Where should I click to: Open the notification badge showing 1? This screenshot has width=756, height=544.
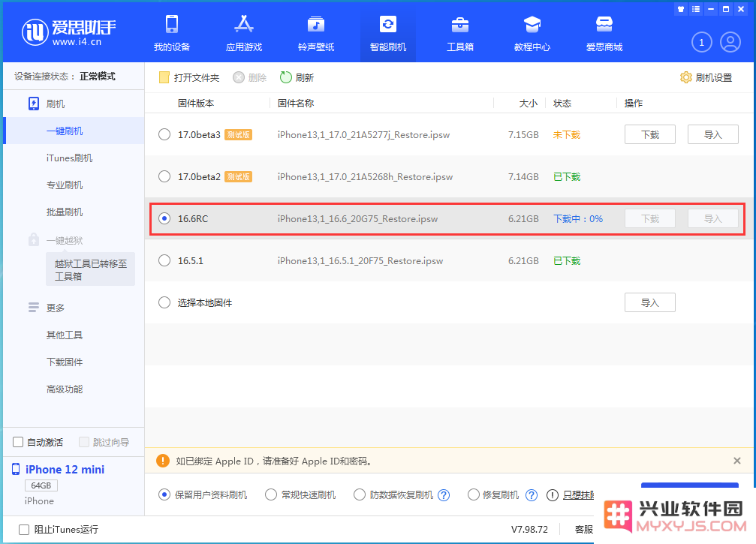pos(701,43)
